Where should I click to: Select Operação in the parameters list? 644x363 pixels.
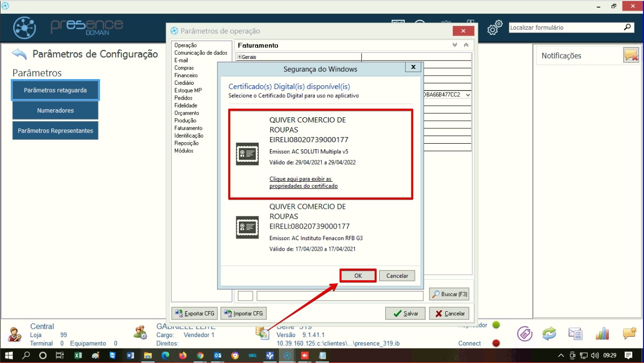(x=186, y=45)
